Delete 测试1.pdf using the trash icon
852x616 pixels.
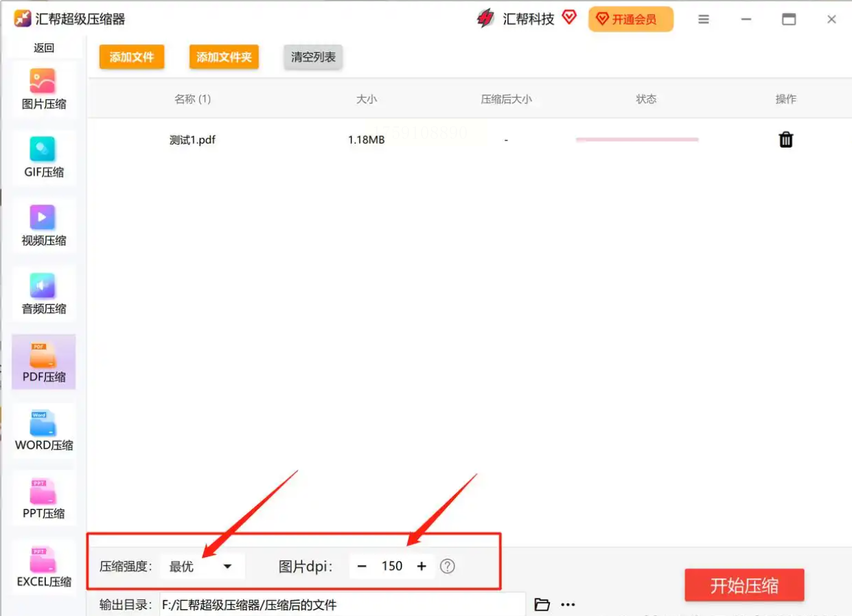coord(786,140)
